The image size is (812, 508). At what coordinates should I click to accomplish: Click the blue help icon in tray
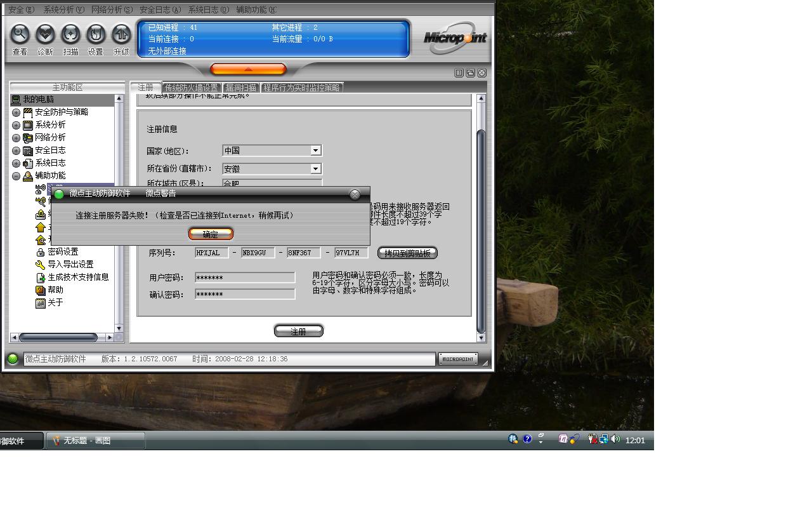tap(527, 439)
